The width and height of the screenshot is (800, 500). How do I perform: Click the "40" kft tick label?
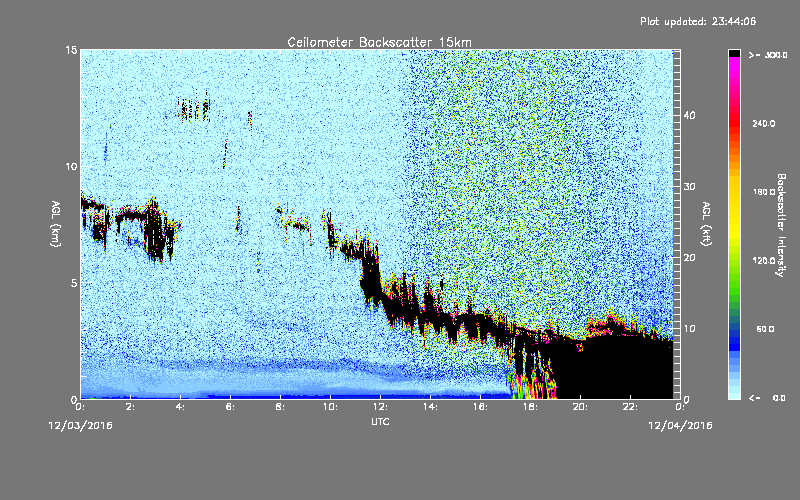pos(689,115)
